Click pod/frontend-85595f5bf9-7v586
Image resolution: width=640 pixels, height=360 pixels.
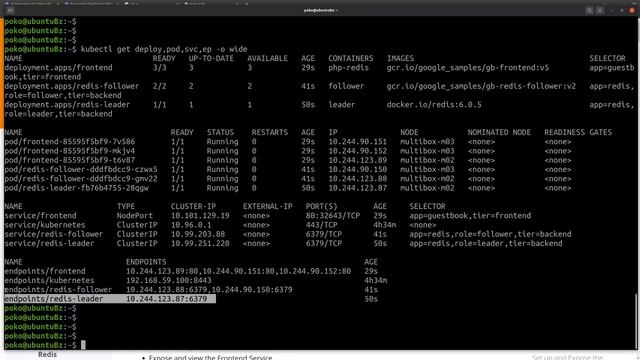pyautogui.click(x=70, y=142)
